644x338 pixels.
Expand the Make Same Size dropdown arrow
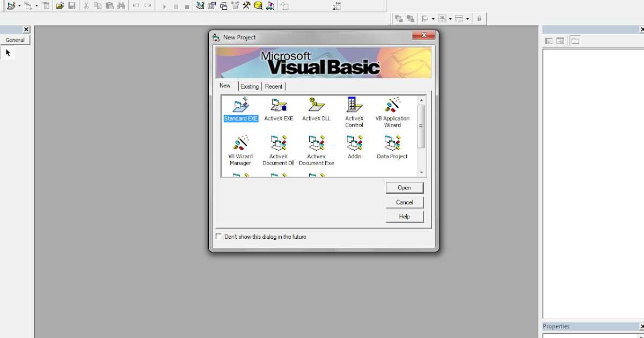point(467,18)
